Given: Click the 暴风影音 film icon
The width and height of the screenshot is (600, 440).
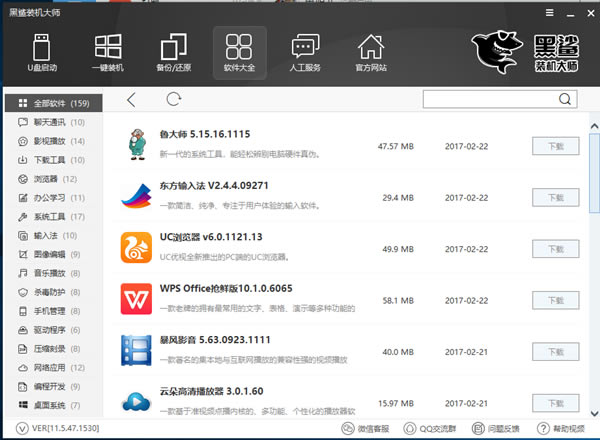Looking at the screenshot, I should [136, 350].
